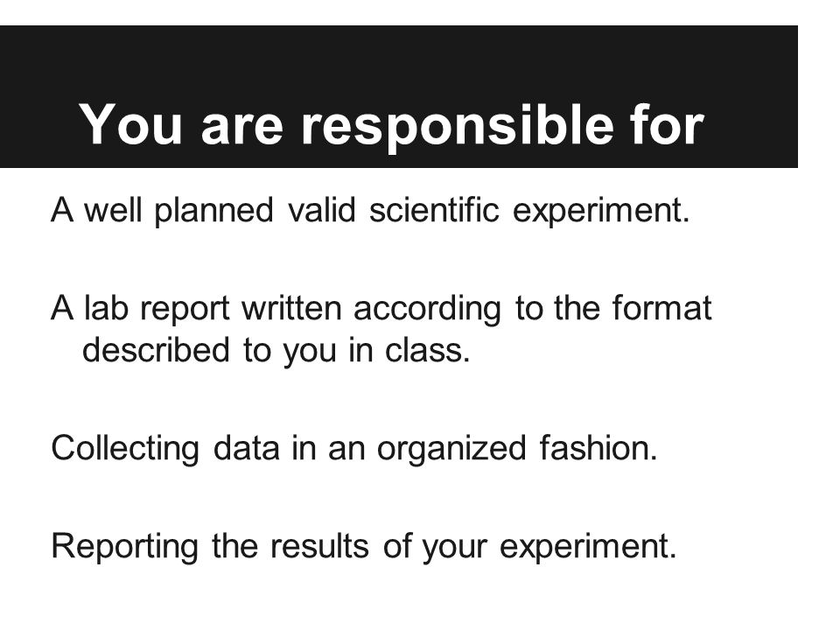The image size is (840, 630).
Task: Click 'experiment.' at the end of the last bullet
Action: 588,548
